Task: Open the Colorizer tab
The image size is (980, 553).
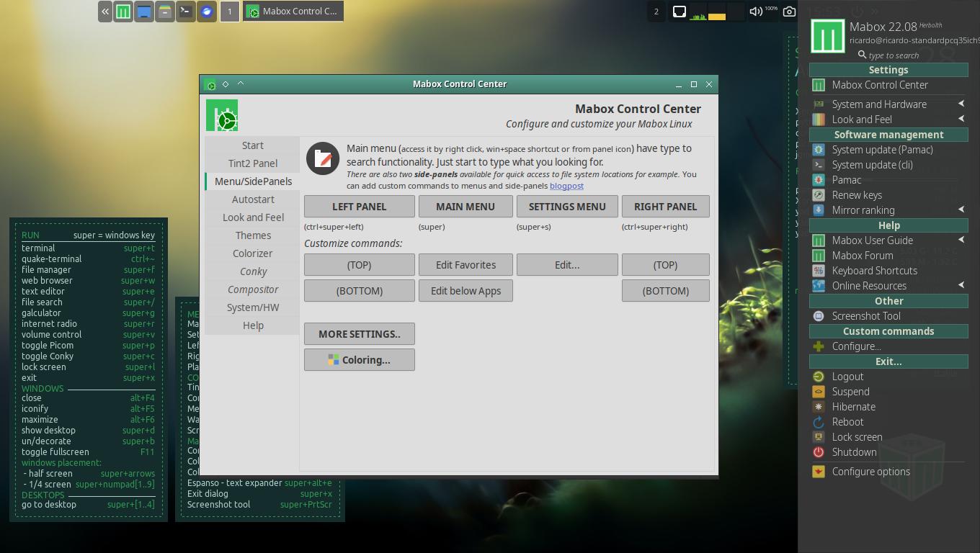Action: pyautogui.click(x=253, y=253)
